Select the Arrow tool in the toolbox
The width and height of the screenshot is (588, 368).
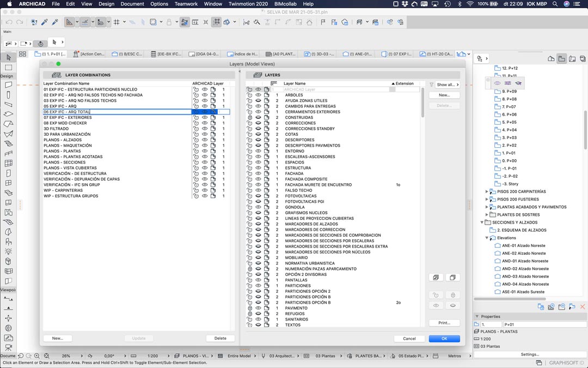[8, 57]
